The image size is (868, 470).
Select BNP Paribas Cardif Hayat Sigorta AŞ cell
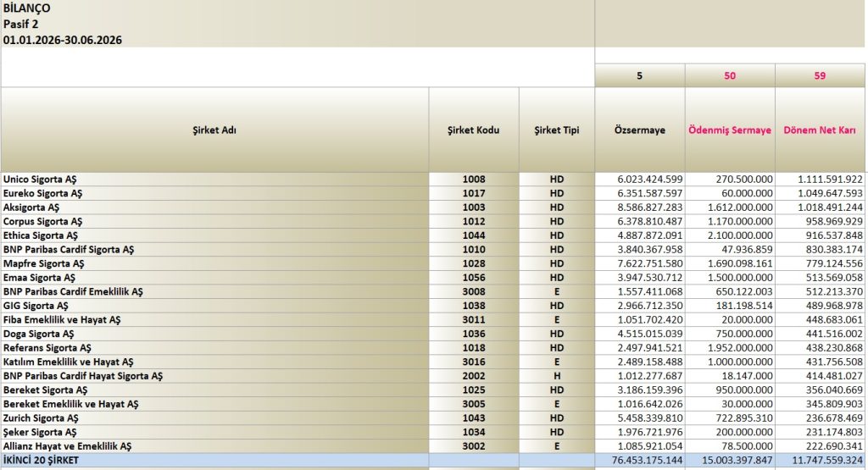pyautogui.click(x=214, y=376)
